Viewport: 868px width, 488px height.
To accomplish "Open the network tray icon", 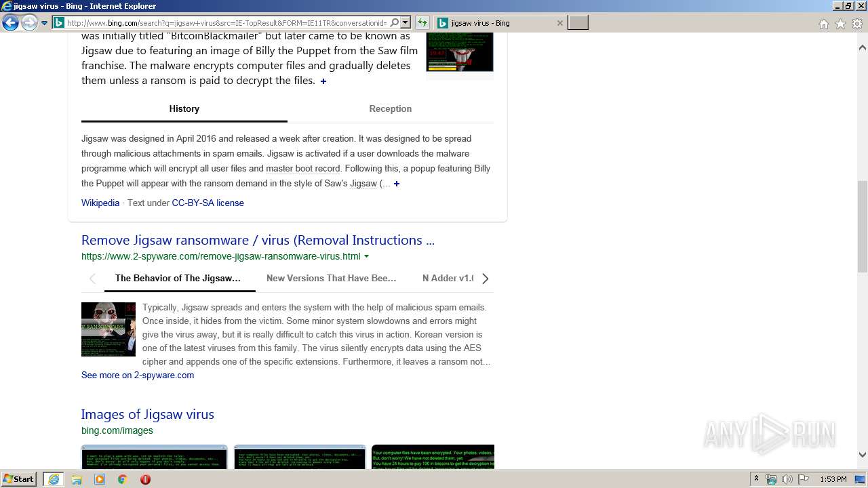I will (771, 479).
